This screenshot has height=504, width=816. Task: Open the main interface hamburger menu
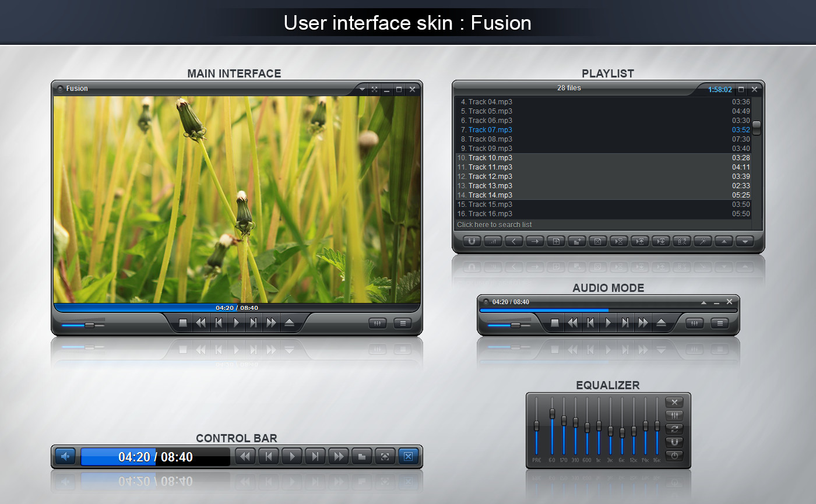coord(402,323)
